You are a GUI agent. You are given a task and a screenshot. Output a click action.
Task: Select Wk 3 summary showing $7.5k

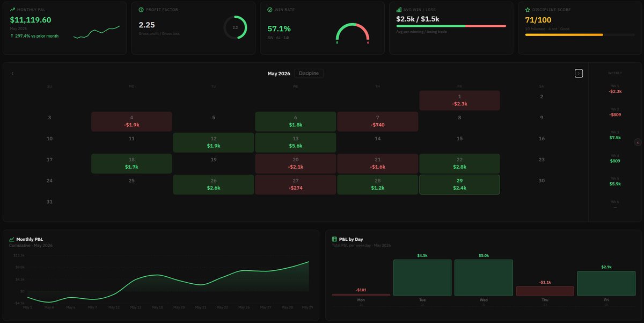614,135
